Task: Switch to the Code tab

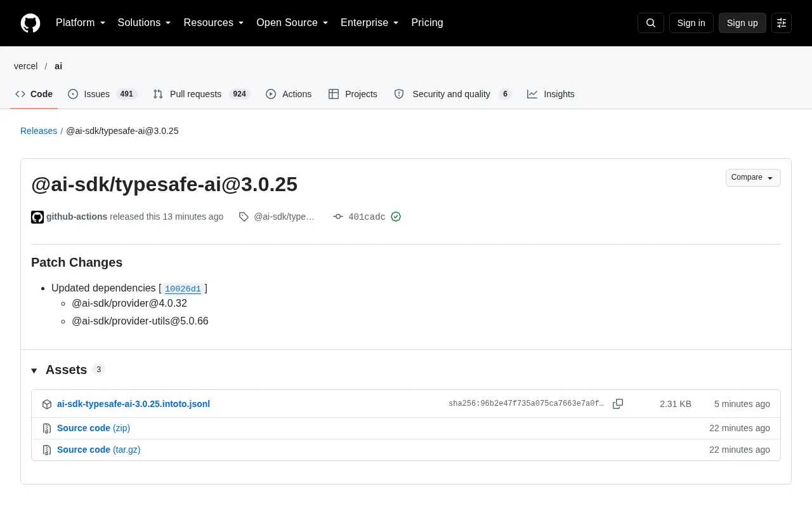Action: coord(34,94)
